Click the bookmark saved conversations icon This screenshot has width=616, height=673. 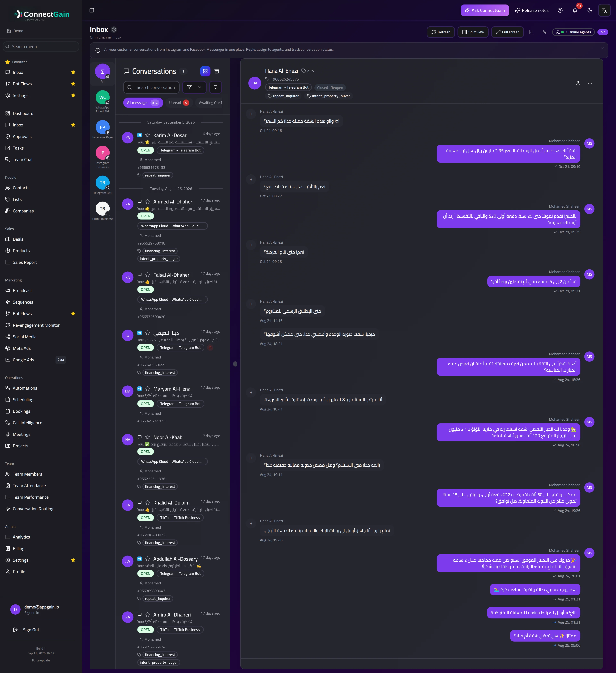click(x=216, y=87)
